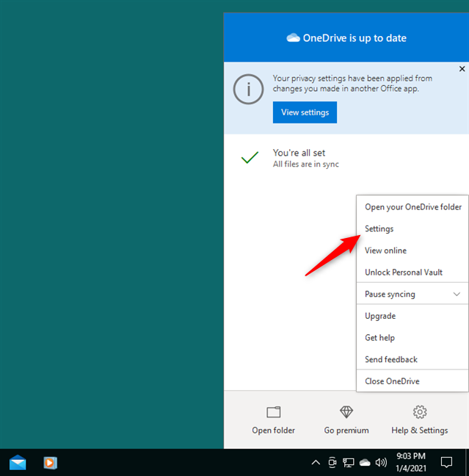Screen dimensions: 469x476
Task: Select Upgrade from the menu
Action: [412, 316]
